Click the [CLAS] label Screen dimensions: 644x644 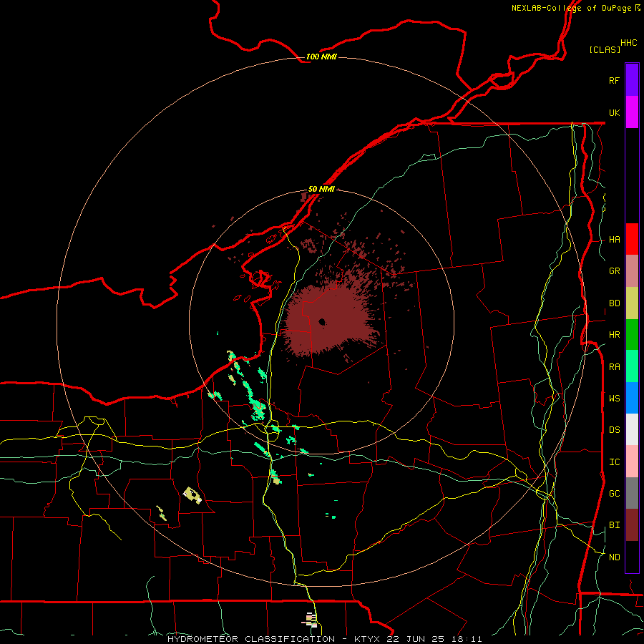coord(605,49)
